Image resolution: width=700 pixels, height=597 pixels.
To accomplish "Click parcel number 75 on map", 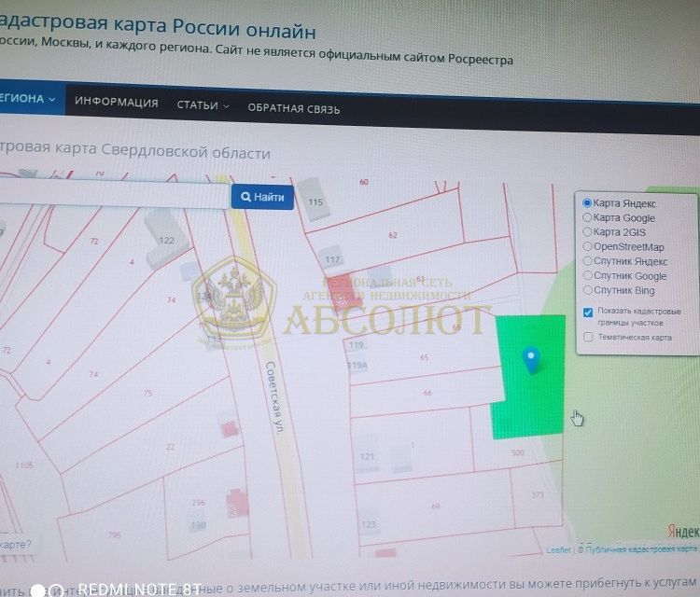I will click(147, 393).
